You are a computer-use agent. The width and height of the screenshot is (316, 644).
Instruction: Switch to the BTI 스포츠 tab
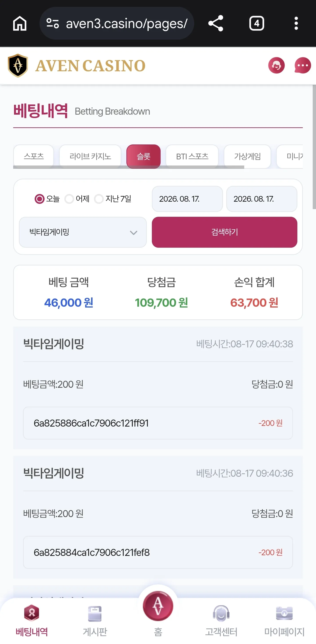192,156
